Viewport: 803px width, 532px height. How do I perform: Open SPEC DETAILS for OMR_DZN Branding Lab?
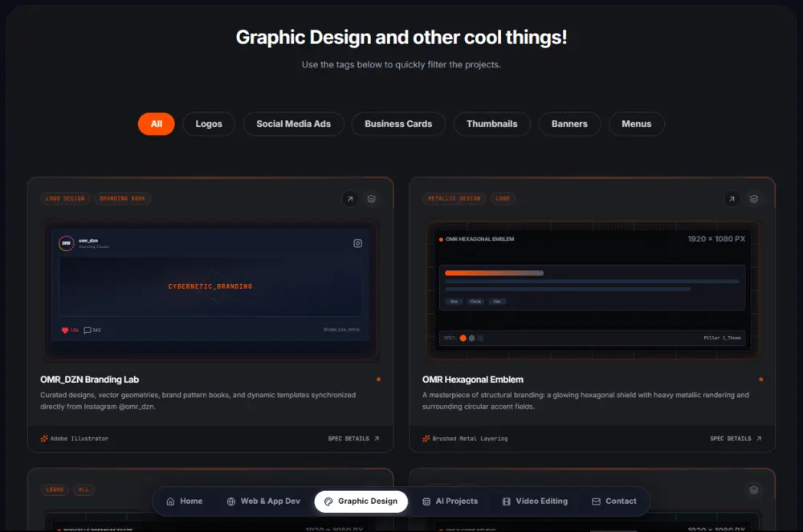click(353, 438)
